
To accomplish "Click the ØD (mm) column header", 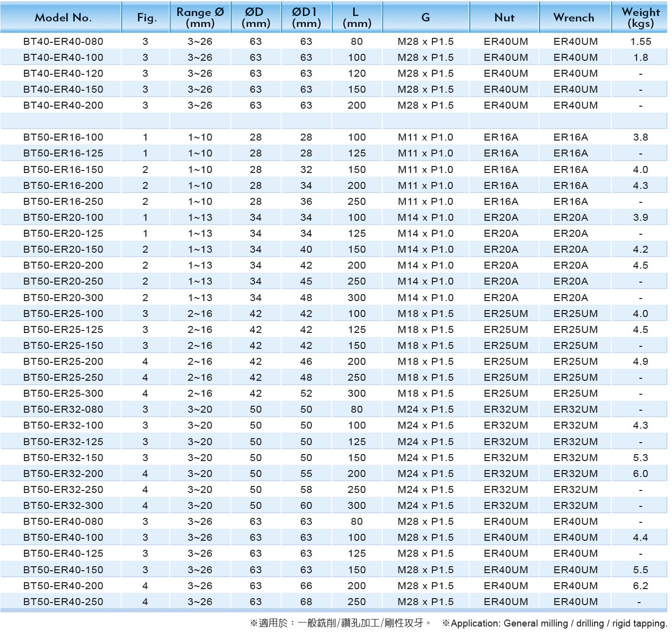I will [x=256, y=17].
